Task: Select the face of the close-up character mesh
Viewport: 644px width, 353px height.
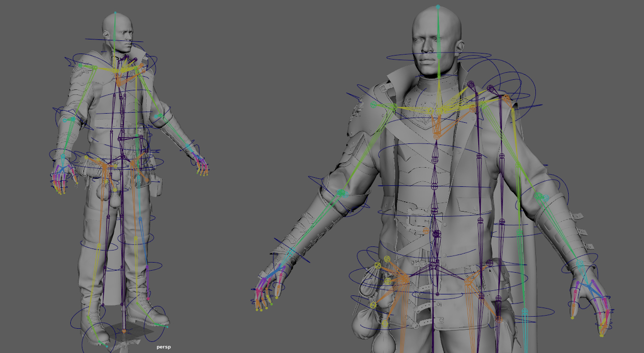Action: 429,49
